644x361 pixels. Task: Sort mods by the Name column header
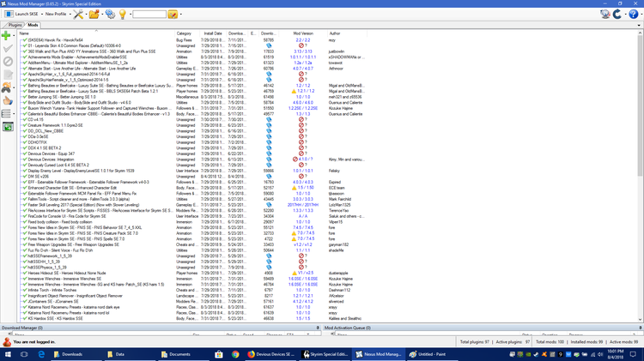click(x=96, y=33)
